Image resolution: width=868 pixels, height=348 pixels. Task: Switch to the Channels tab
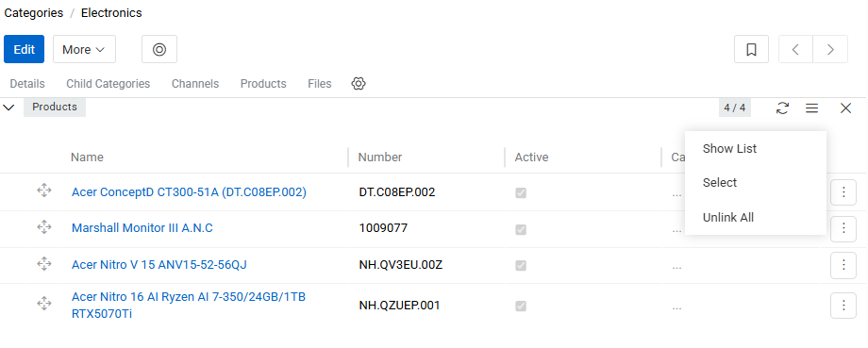point(195,84)
